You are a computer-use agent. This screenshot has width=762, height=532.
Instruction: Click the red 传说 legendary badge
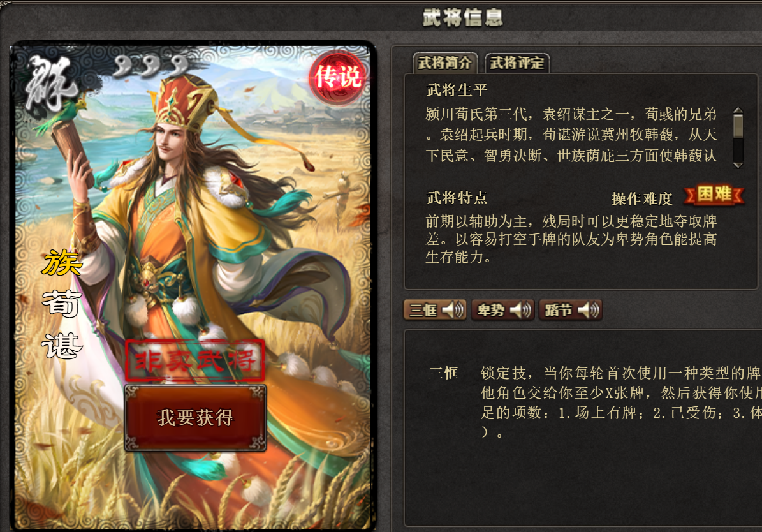coord(337,77)
